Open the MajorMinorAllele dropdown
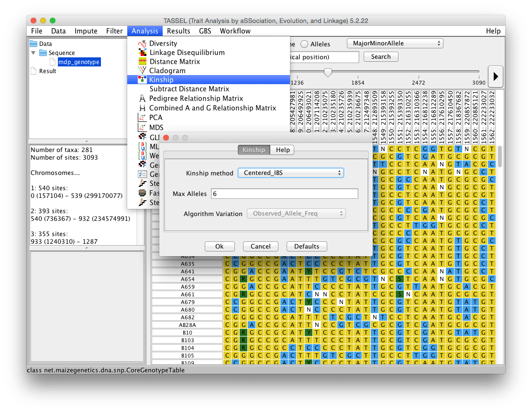This screenshot has height=412, width=532. tap(395, 43)
